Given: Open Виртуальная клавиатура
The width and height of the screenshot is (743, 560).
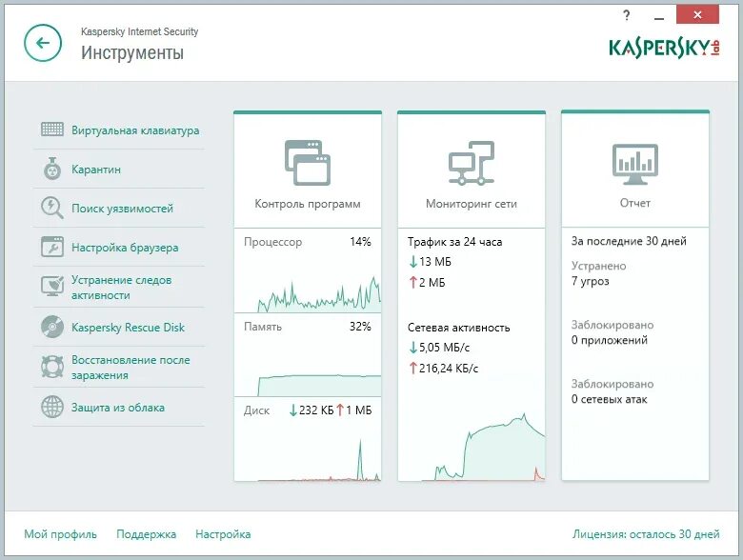Looking at the screenshot, I should point(135,130).
